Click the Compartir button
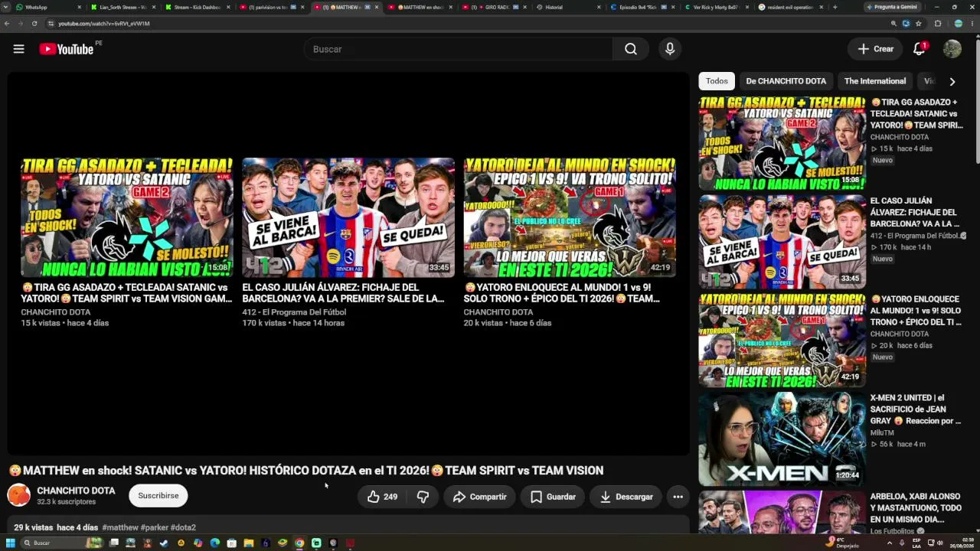 479,497
